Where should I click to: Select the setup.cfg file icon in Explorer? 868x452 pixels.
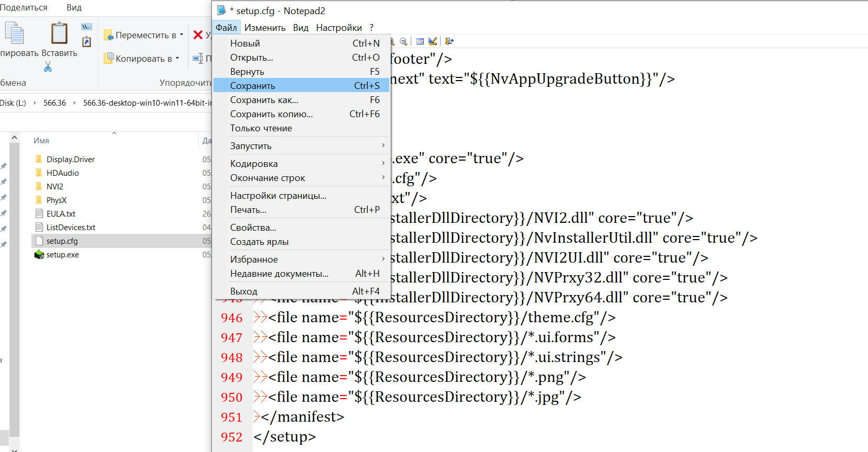click(39, 241)
